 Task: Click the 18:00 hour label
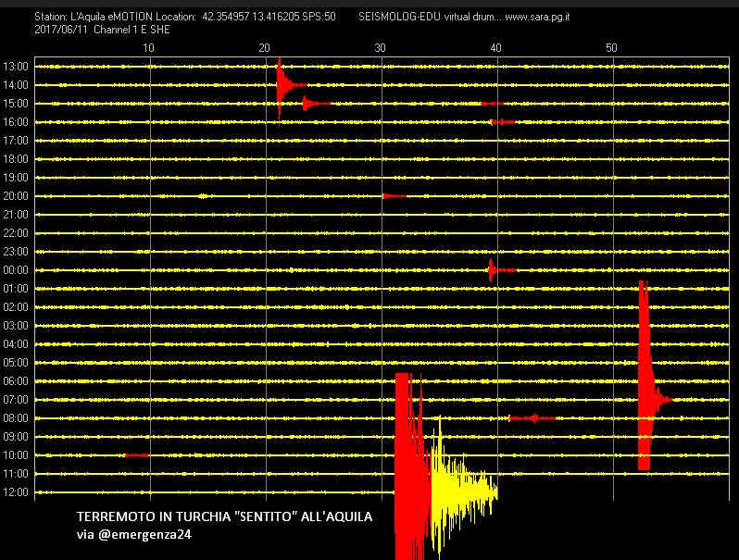[x=16, y=159]
